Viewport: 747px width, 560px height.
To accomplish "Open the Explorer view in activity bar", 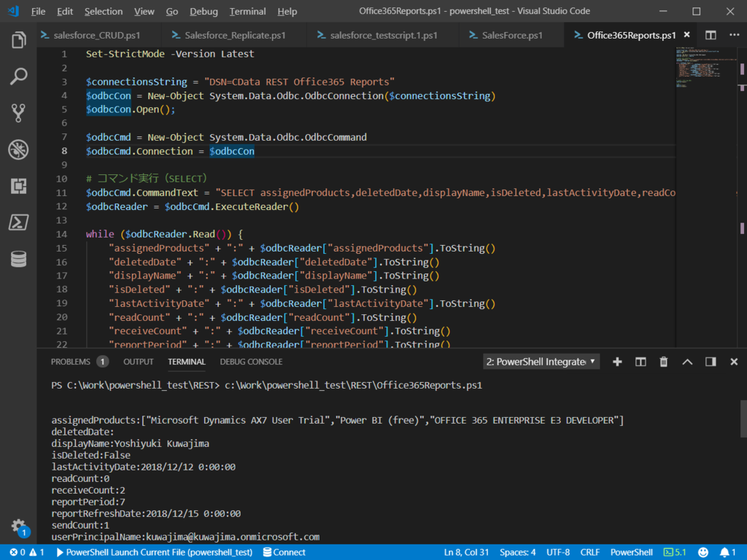I will click(x=18, y=40).
